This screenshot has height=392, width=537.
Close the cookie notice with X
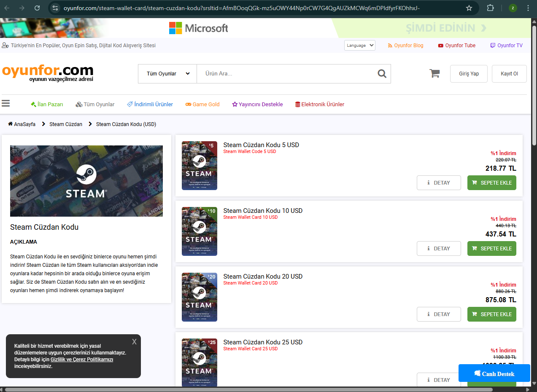134,341
